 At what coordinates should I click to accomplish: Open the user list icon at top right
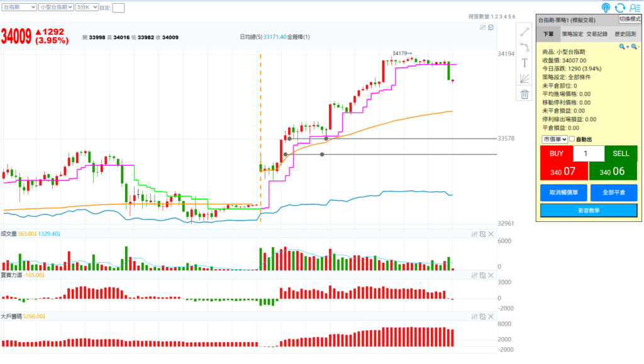[635, 8]
